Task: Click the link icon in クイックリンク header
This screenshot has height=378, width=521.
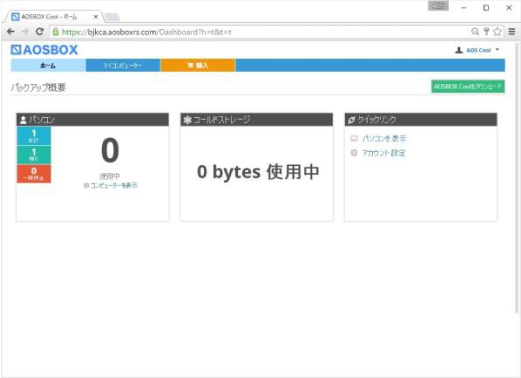Action: tap(351, 120)
